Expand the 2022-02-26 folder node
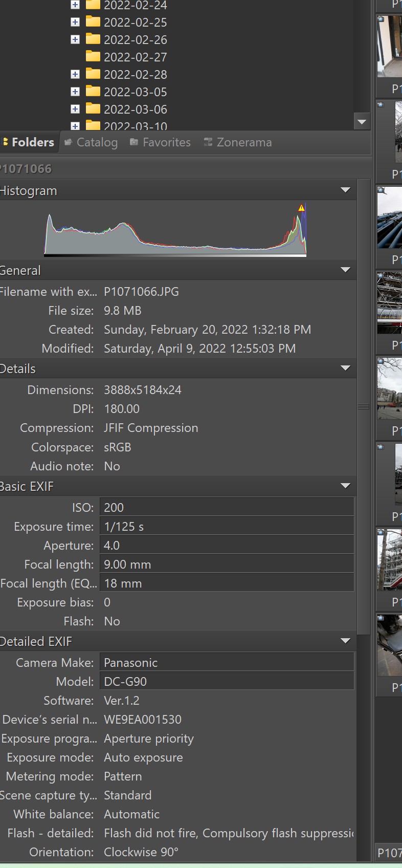The width and height of the screenshot is (402, 868). 75,39
